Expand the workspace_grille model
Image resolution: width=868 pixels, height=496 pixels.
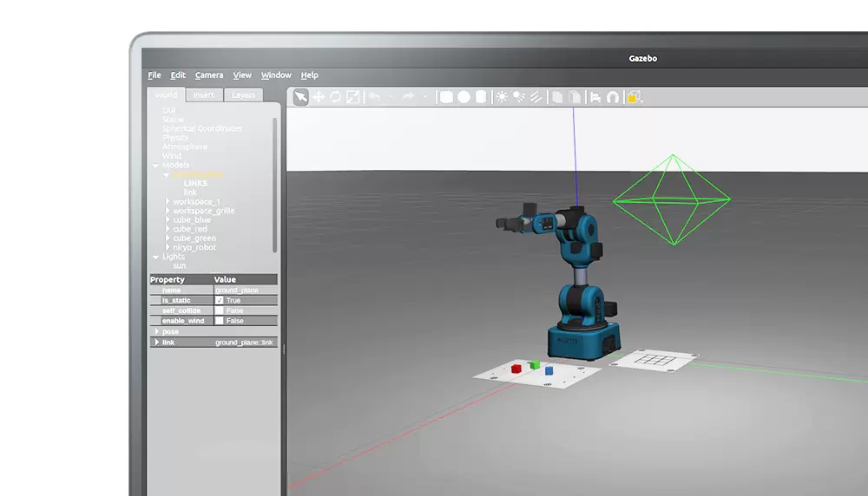pyautogui.click(x=168, y=211)
